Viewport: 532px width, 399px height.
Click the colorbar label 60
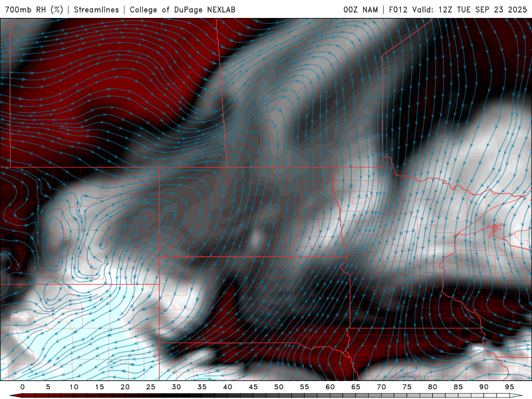pyautogui.click(x=330, y=387)
